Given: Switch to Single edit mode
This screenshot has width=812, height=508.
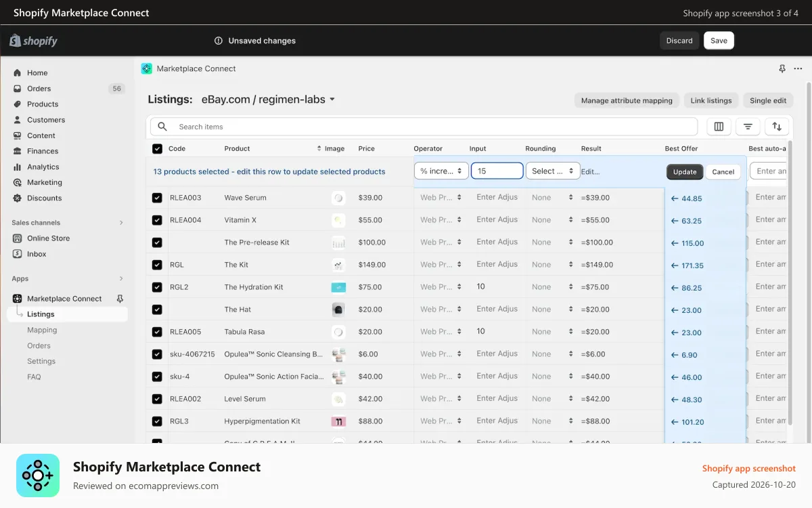Looking at the screenshot, I should [x=768, y=100].
